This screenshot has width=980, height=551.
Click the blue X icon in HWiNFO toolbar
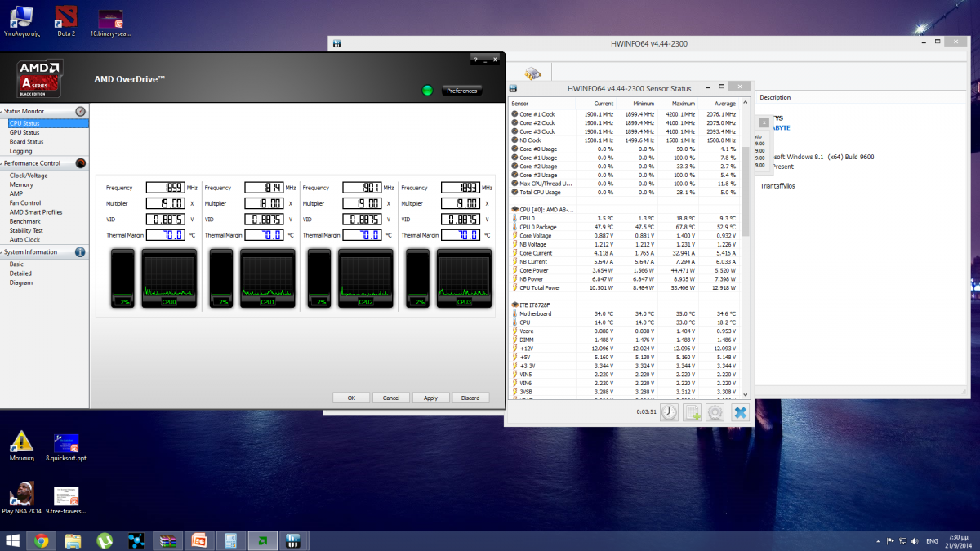pyautogui.click(x=739, y=412)
